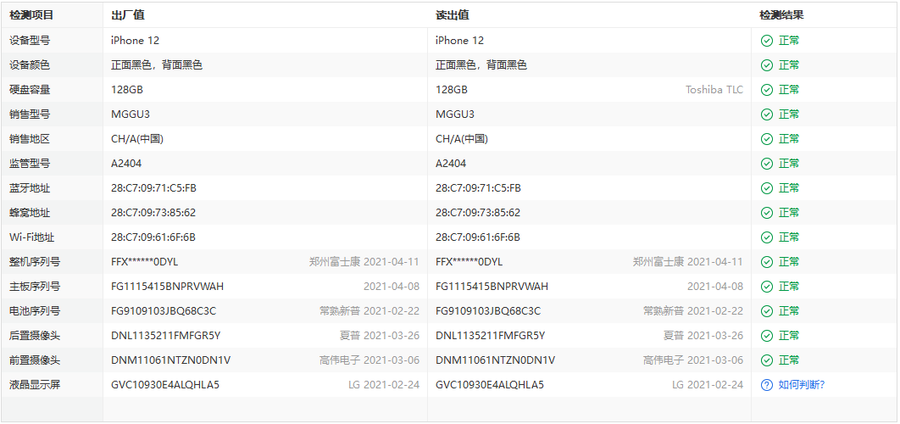Select the 监管型号 row label
Screen dimensions: 900x424
[30, 164]
